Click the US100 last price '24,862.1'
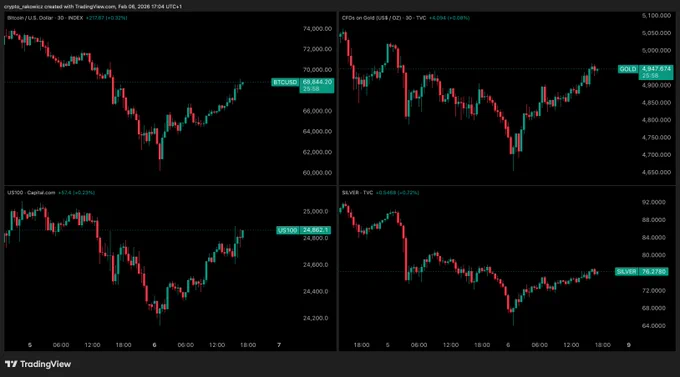Image resolution: width=680 pixels, height=377 pixels. pos(316,230)
